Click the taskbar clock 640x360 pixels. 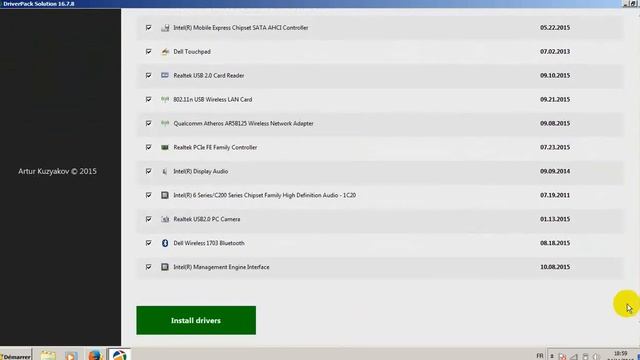point(620,356)
